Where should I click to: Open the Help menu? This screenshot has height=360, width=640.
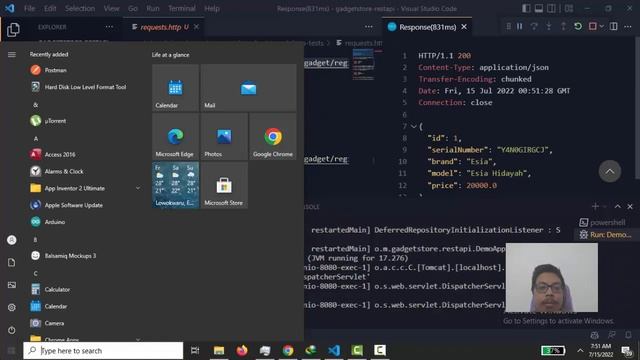(x=211, y=8)
